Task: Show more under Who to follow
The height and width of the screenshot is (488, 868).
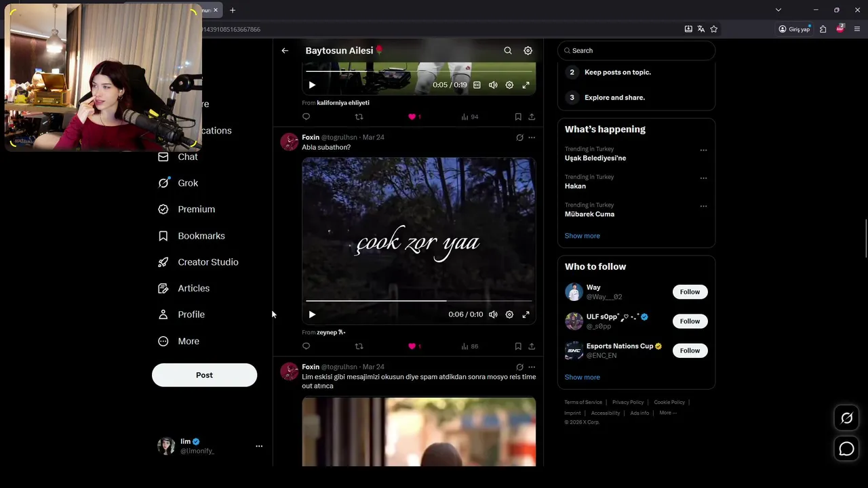Action: tap(582, 378)
